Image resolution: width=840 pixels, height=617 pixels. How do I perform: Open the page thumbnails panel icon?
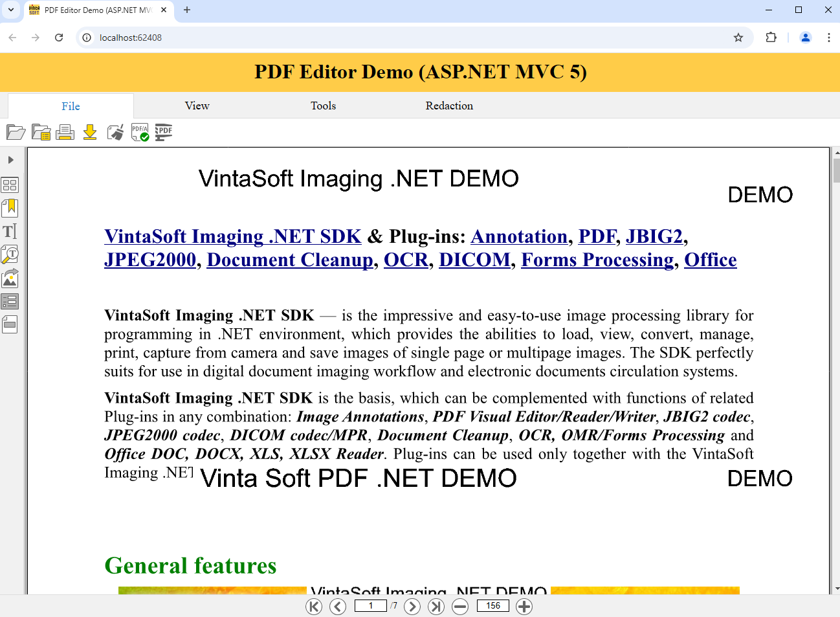click(x=10, y=185)
